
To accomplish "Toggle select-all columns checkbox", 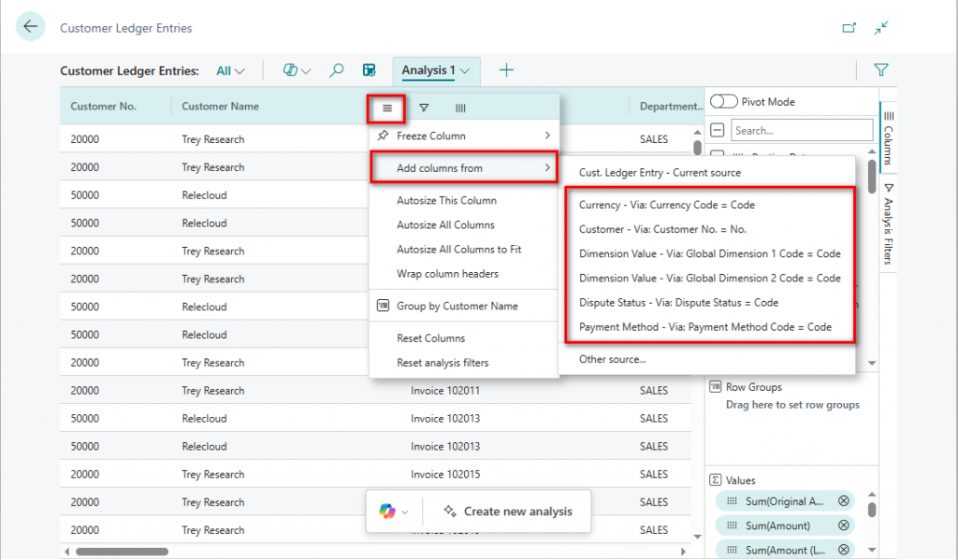I will click(718, 130).
